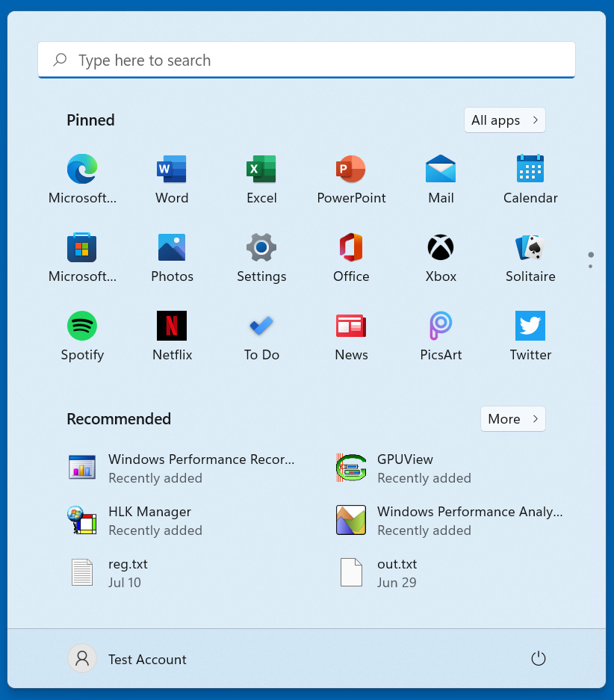The height and width of the screenshot is (700, 614).
Task: Launch the PicsArt app
Action: pyautogui.click(x=441, y=335)
